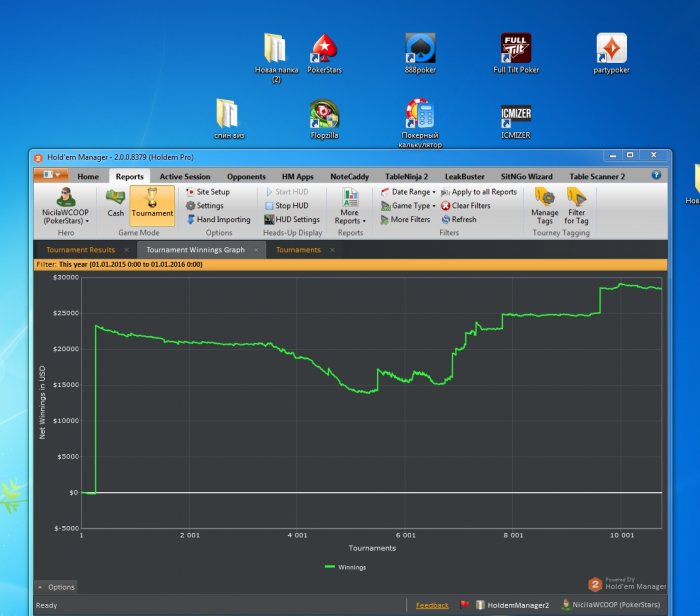Switch to Cash game mode
Image resolution: width=700 pixels, height=616 pixels.
116,202
